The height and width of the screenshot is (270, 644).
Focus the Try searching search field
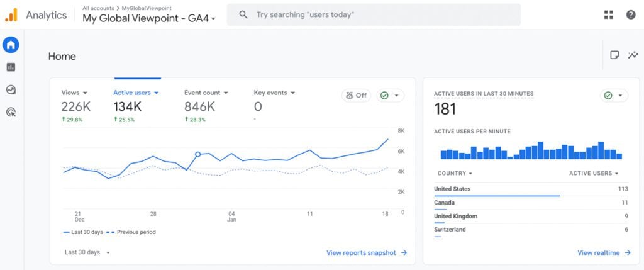point(374,15)
